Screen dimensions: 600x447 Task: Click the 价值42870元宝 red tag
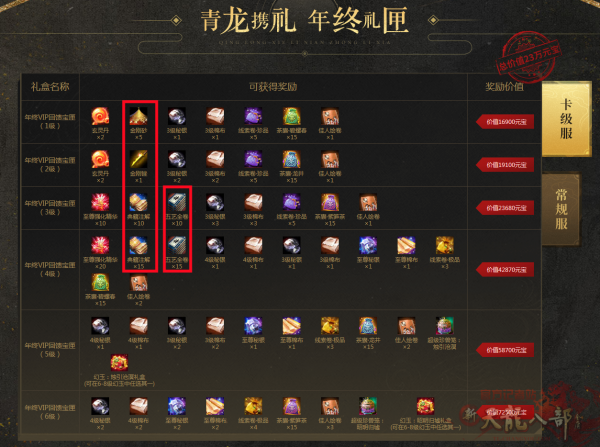pos(505,269)
